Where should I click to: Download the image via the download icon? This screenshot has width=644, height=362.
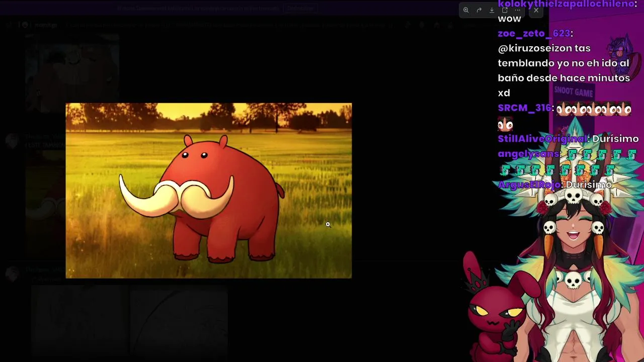point(492,10)
